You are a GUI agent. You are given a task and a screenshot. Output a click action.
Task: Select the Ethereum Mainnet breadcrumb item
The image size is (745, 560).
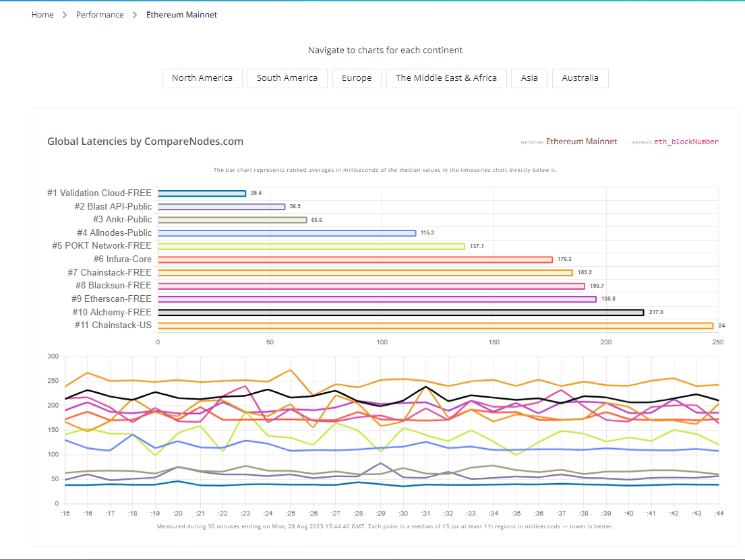tap(181, 14)
